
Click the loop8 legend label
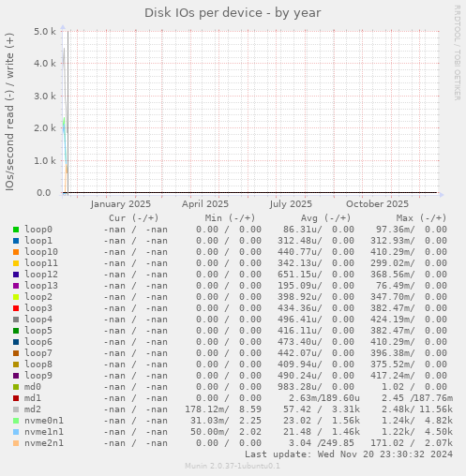point(38,364)
